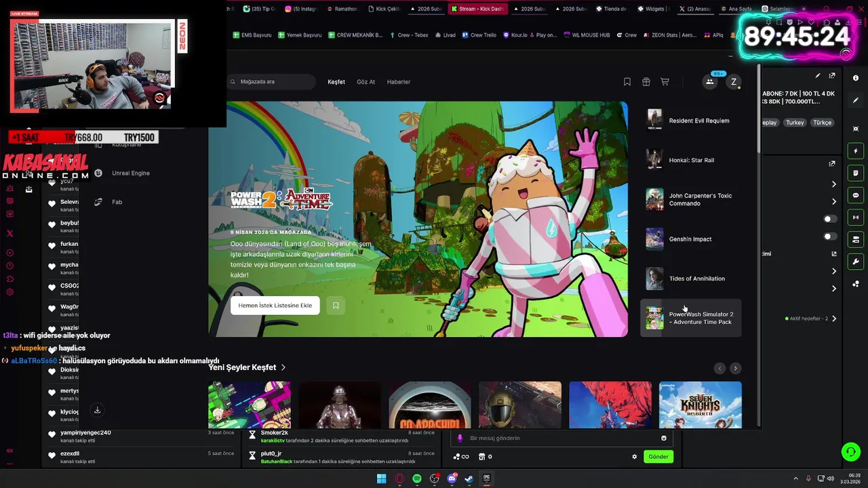This screenshot has width=868, height=488.
Task: Open the gift icon in store header
Action: click(x=646, y=82)
